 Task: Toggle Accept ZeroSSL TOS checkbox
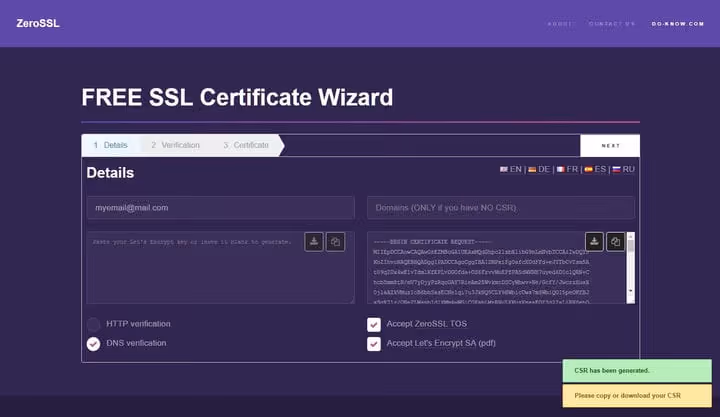click(x=374, y=324)
